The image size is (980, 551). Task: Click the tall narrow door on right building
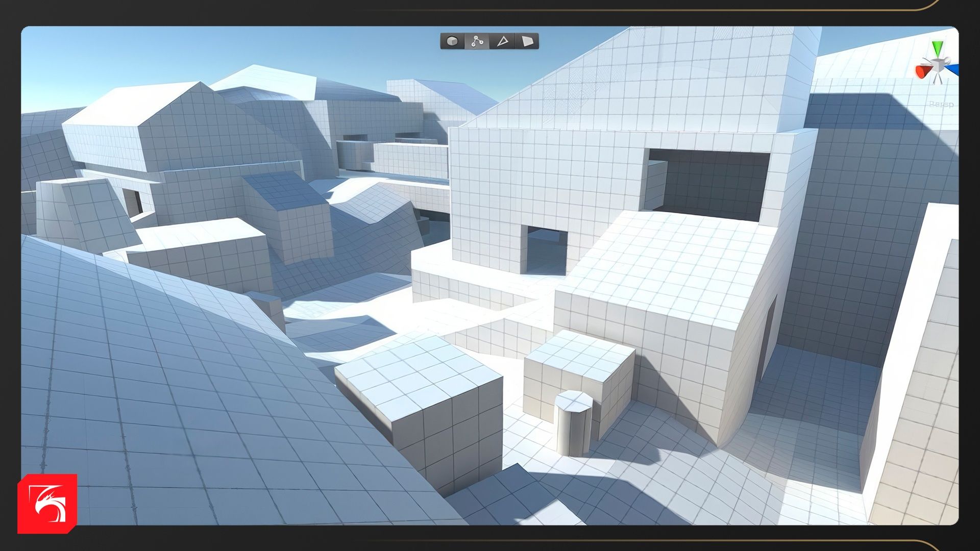767,337
